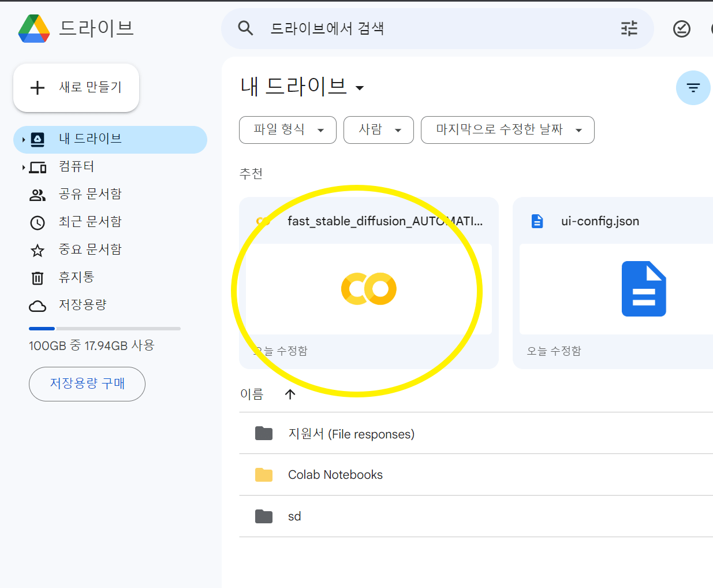Click the 100GB 중 17.94GB 사용 text

pyautogui.click(x=92, y=346)
